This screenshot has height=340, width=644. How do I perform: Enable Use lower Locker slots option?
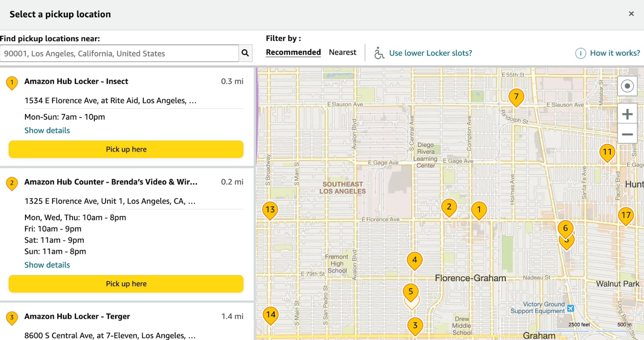pyautogui.click(x=430, y=53)
